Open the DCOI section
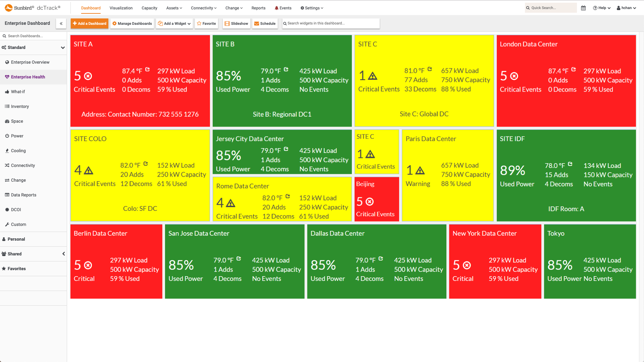The image size is (644, 362). click(16, 209)
